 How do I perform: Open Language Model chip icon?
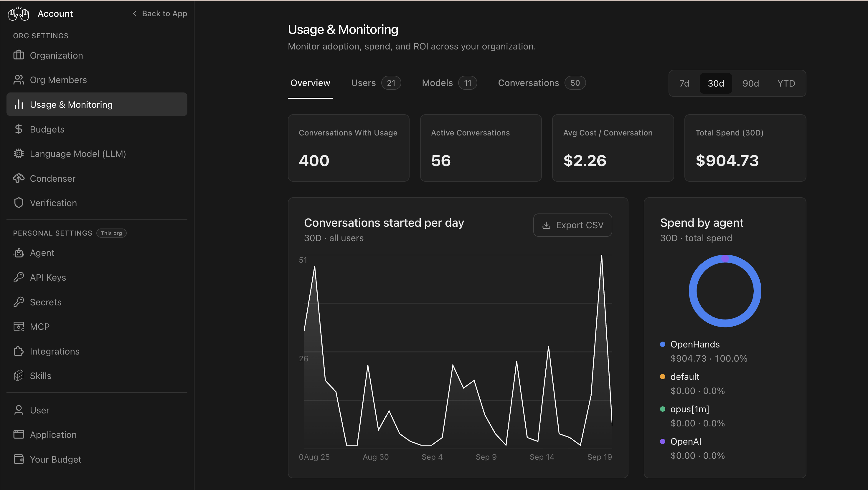(19, 154)
